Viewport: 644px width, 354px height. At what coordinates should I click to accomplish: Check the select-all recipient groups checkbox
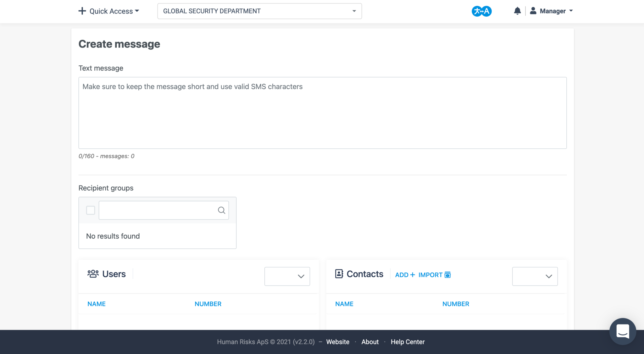91,210
